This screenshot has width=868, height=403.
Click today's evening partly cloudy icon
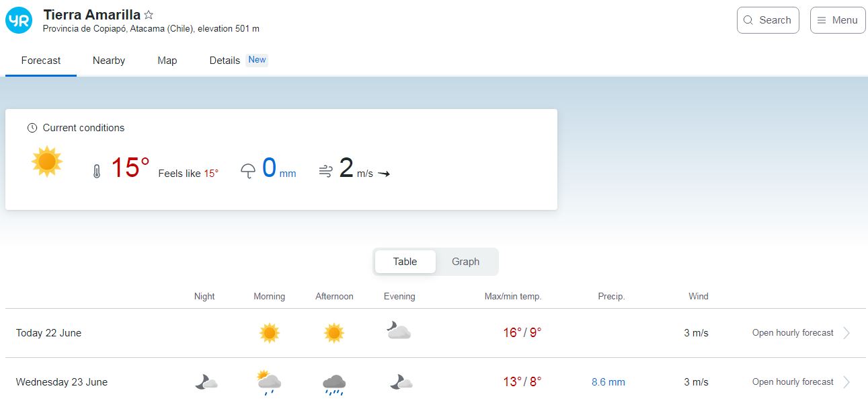(399, 331)
